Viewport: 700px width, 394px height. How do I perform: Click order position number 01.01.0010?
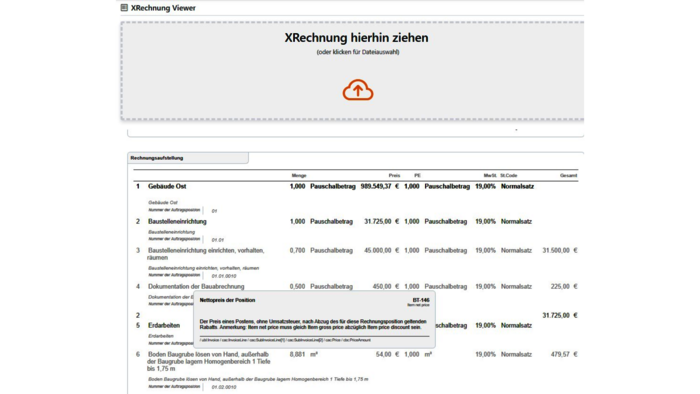(x=224, y=276)
